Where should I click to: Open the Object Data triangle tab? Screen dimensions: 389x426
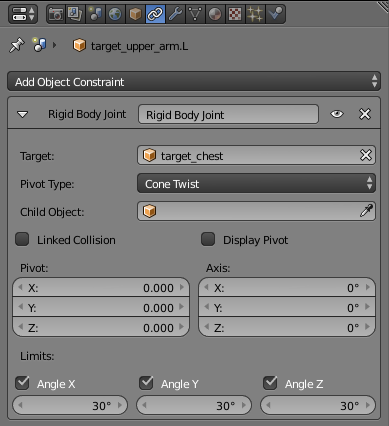[195, 14]
